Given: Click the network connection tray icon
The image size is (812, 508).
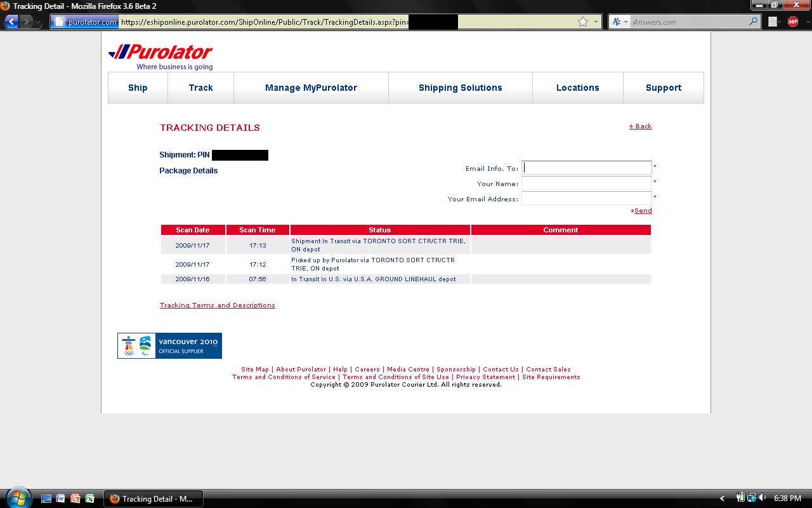Looking at the screenshot, I should tap(751, 498).
